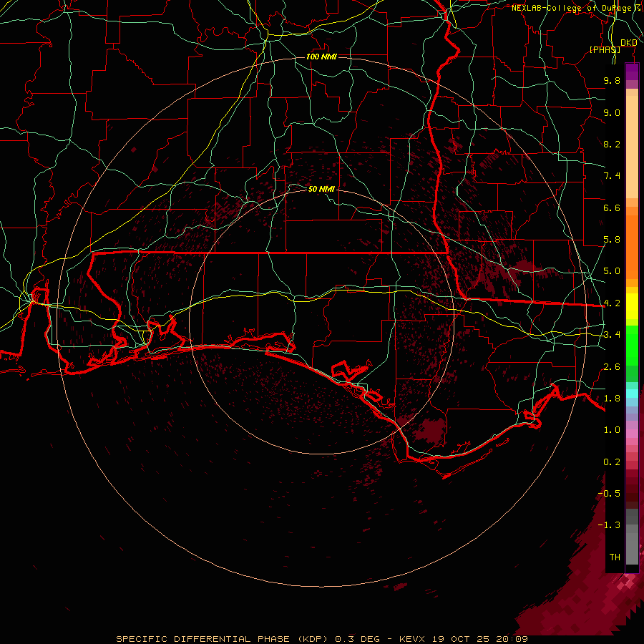Pick the purple top band on color scale
This screenshot has height=644, width=644.
point(632,72)
